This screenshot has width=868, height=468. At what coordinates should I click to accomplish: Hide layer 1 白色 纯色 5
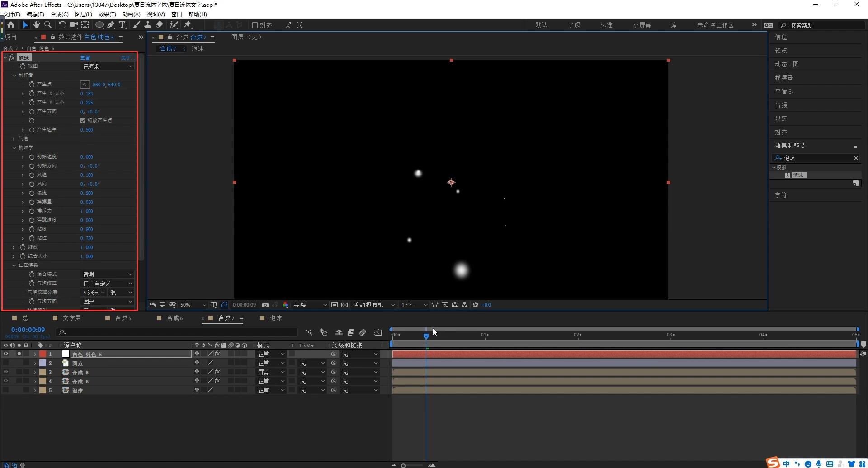[x=6, y=354]
